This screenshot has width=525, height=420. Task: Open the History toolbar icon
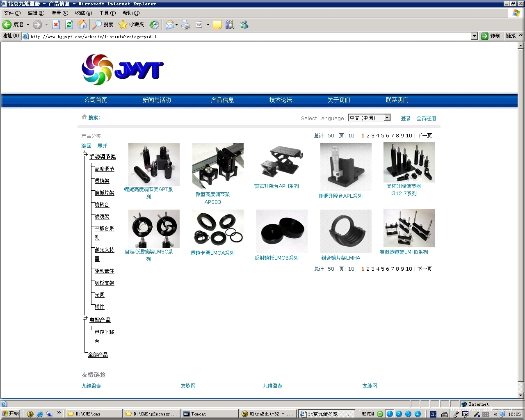[154, 25]
